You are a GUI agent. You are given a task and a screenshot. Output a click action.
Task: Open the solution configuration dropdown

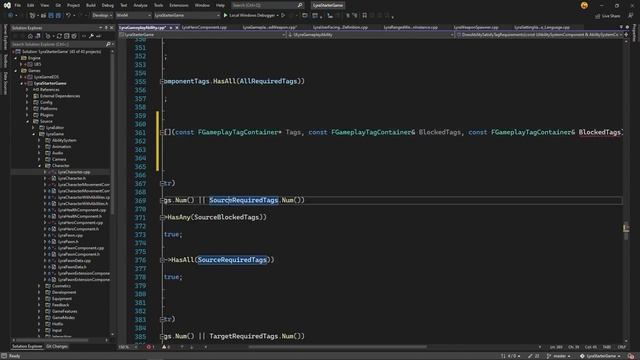click(102, 16)
